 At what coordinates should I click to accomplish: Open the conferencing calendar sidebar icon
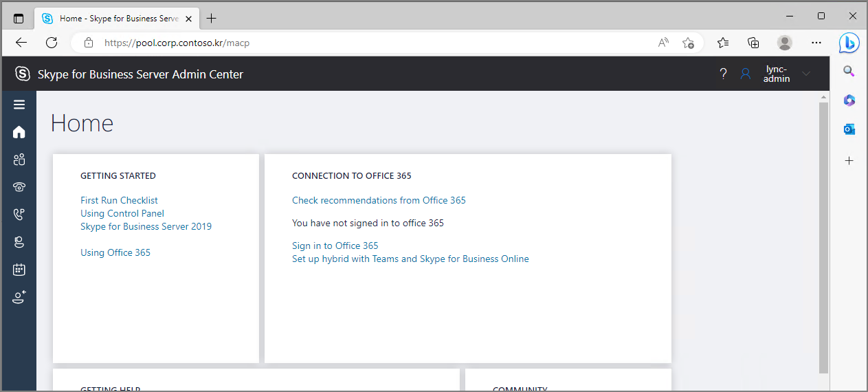coord(19,270)
